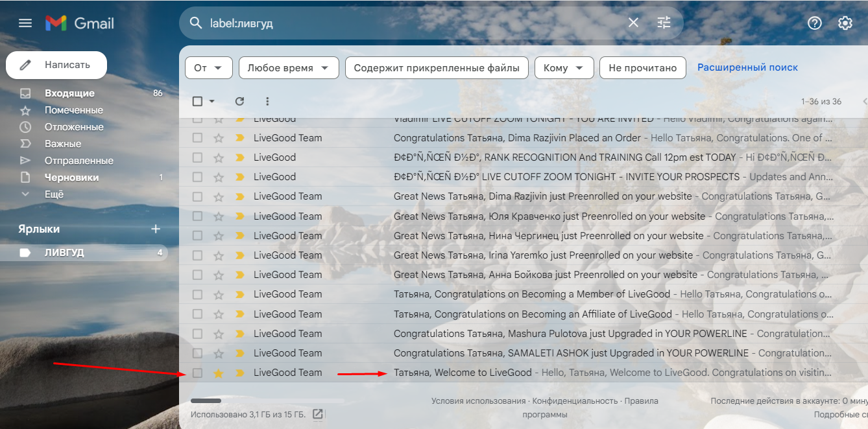Viewport: 868px width, 429px height.
Task: Star the 'Mashura Pulotova just Upgraded' email
Action: 219,334
